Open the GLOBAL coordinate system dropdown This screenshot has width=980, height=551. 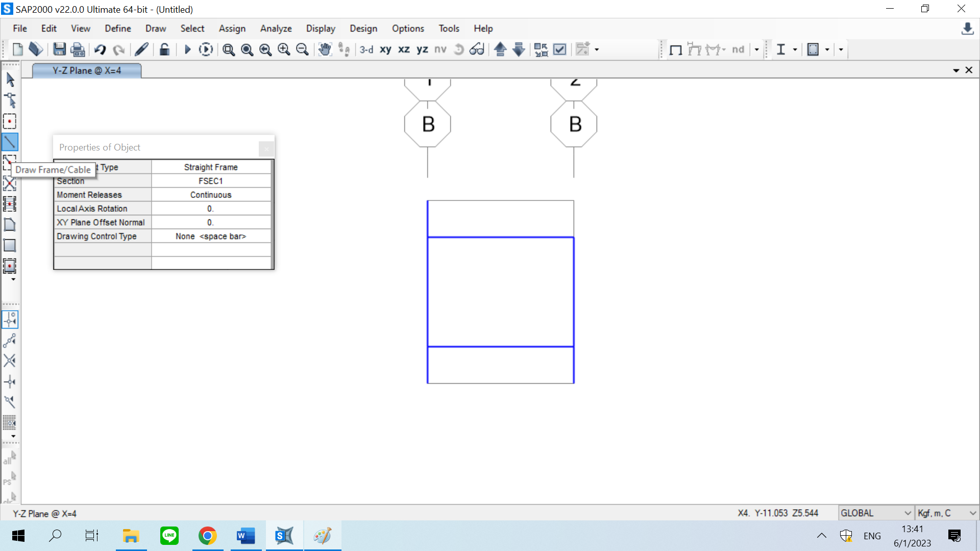[x=876, y=513]
